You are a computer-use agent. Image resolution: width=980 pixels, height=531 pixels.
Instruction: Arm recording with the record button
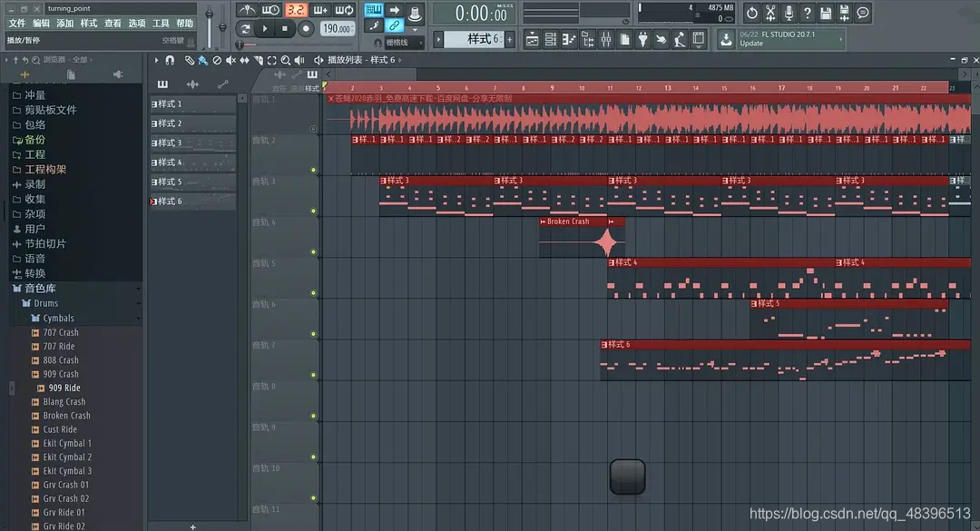click(x=306, y=29)
